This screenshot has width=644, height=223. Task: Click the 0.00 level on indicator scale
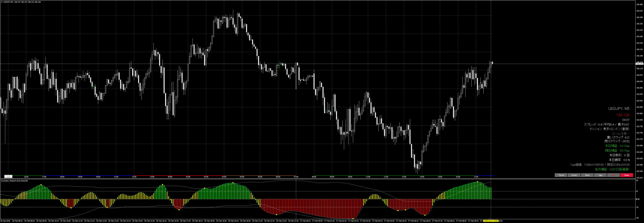(x=638, y=199)
